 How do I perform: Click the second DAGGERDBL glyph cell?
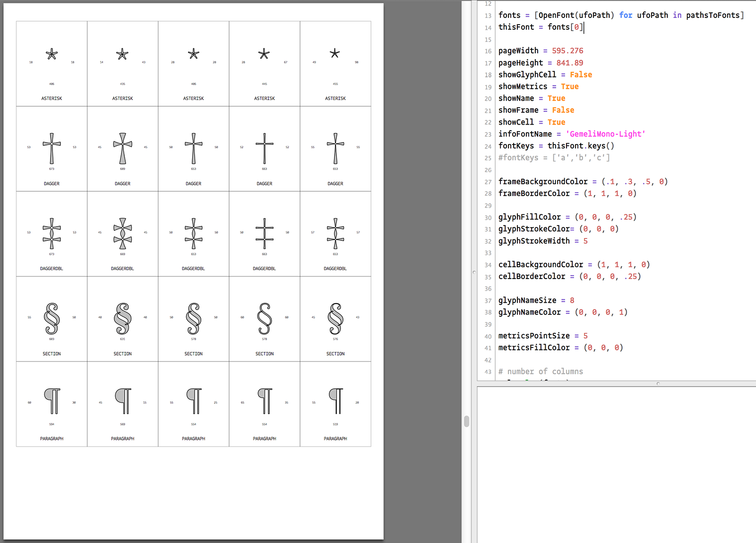click(122, 234)
